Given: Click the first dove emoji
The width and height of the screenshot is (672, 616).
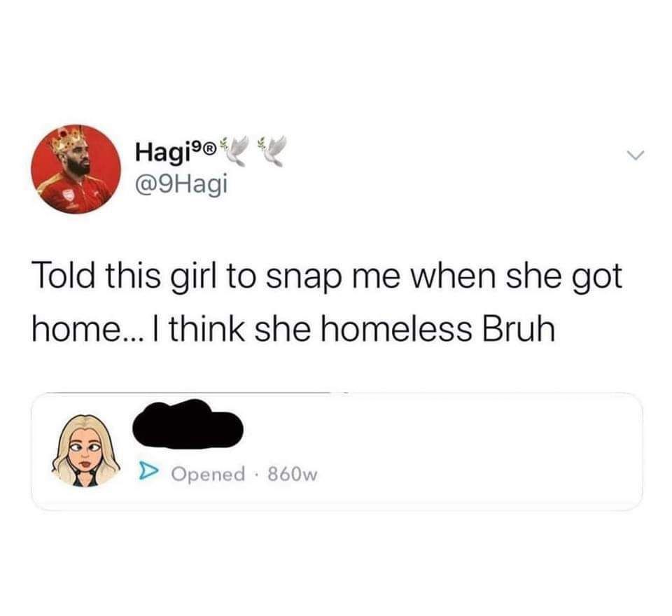Looking at the screenshot, I should coord(234,151).
